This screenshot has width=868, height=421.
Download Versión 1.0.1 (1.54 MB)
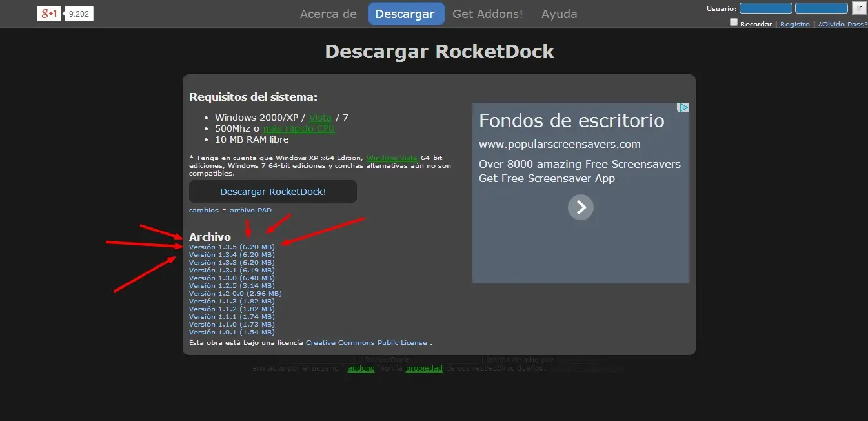[x=232, y=332]
